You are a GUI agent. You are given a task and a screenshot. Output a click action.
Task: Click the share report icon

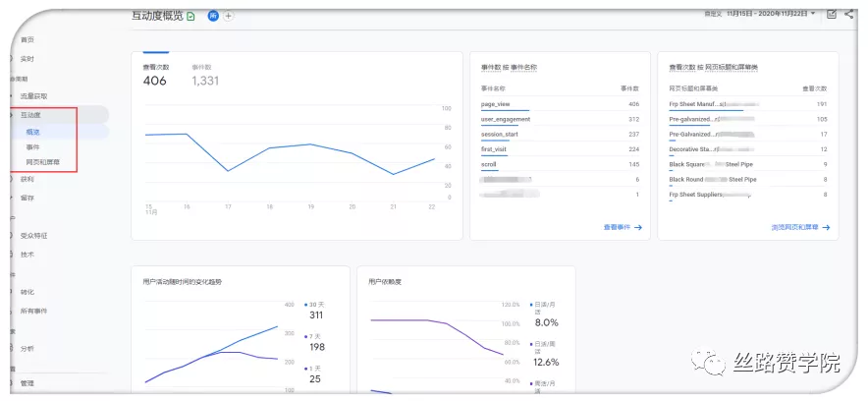click(848, 14)
